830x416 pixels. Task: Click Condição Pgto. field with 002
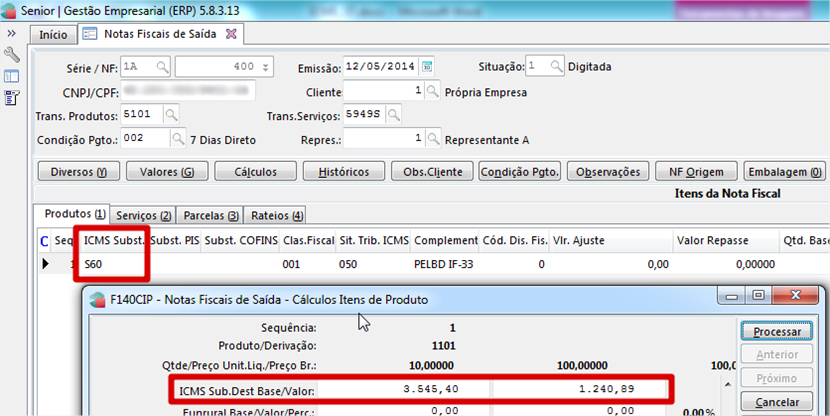(x=146, y=139)
